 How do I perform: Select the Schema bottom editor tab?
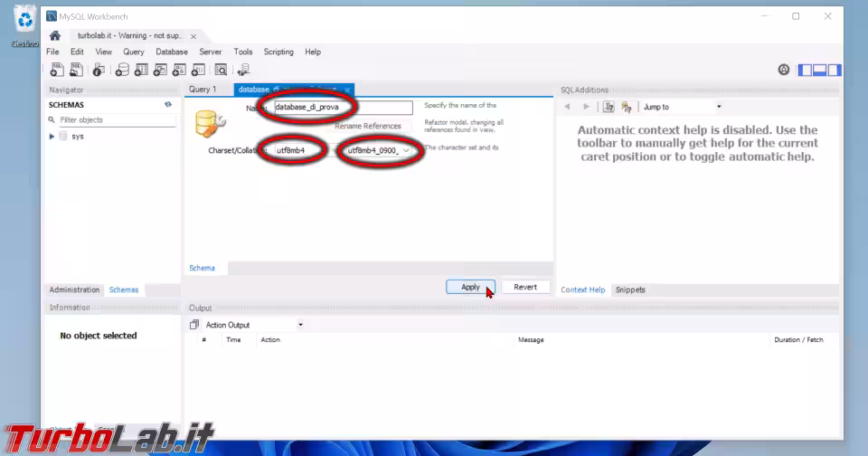tap(202, 268)
